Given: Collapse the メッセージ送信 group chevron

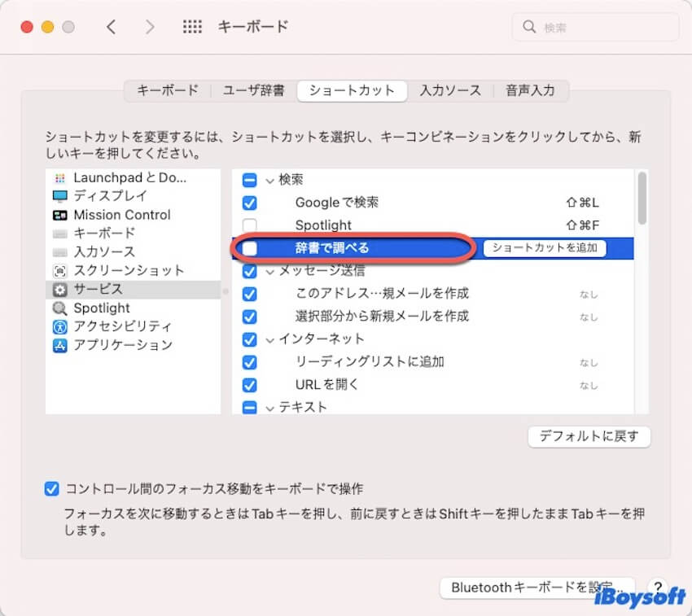Looking at the screenshot, I should 270,271.
